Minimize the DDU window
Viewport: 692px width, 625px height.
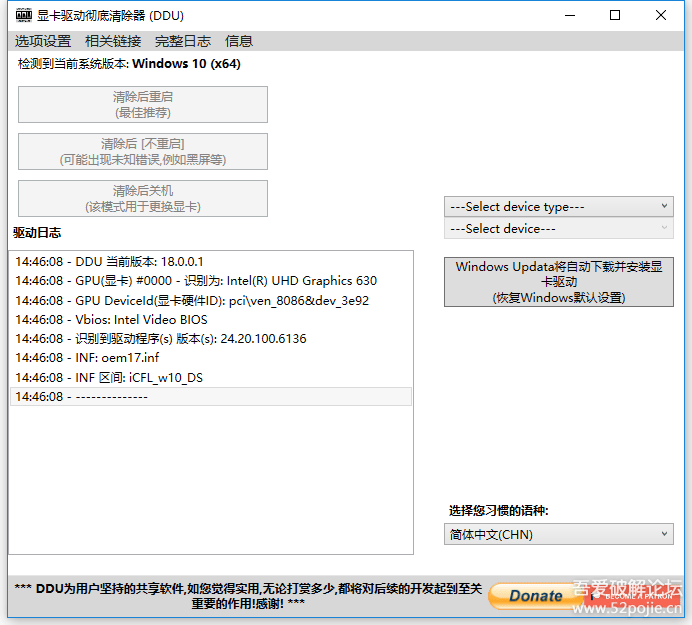point(570,15)
